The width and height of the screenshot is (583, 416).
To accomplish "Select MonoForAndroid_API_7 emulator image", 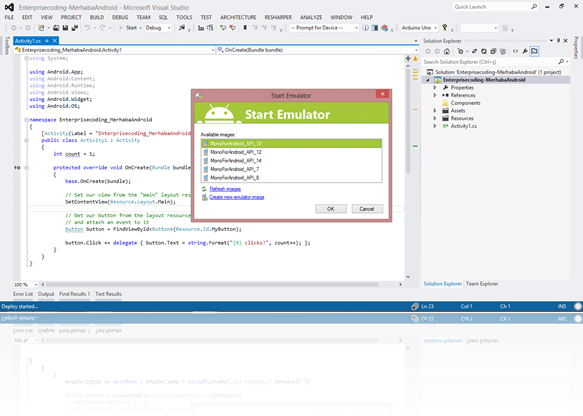I will tap(292, 169).
